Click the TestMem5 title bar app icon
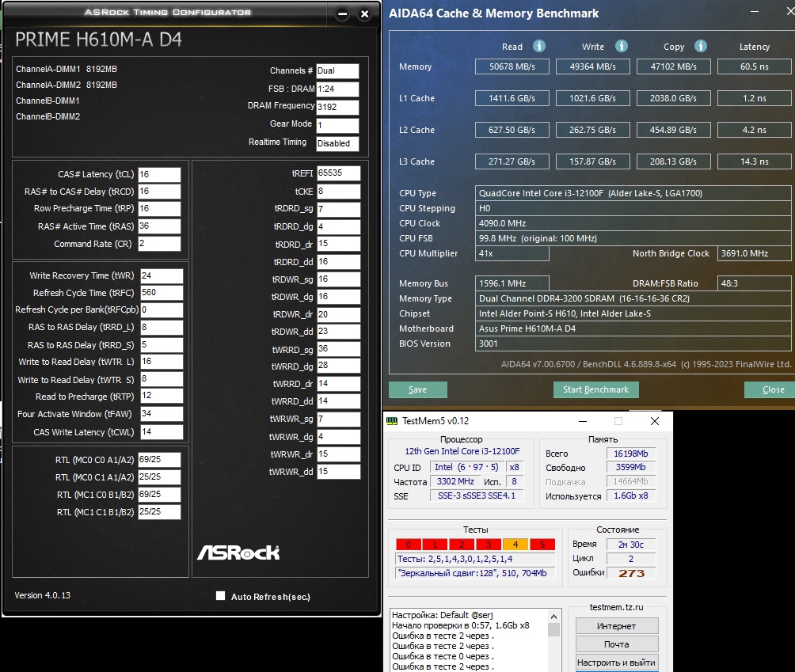The image size is (795, 672). [x=393, y=421]
